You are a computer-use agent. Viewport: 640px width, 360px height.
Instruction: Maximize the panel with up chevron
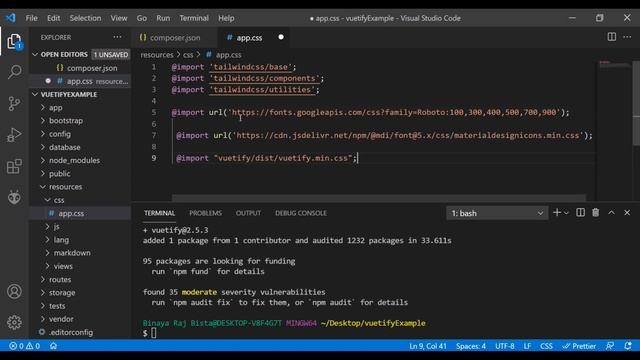tap(611, 213)
